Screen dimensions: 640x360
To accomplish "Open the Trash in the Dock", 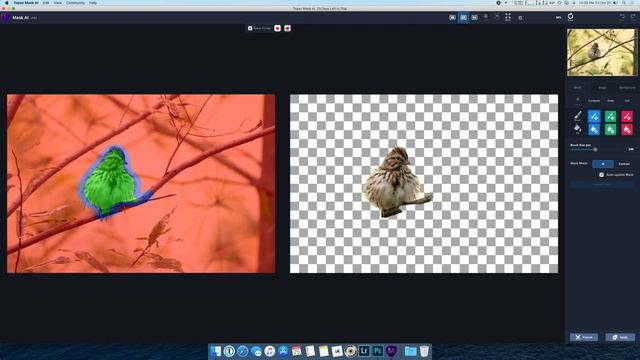I will pos(424,351).
